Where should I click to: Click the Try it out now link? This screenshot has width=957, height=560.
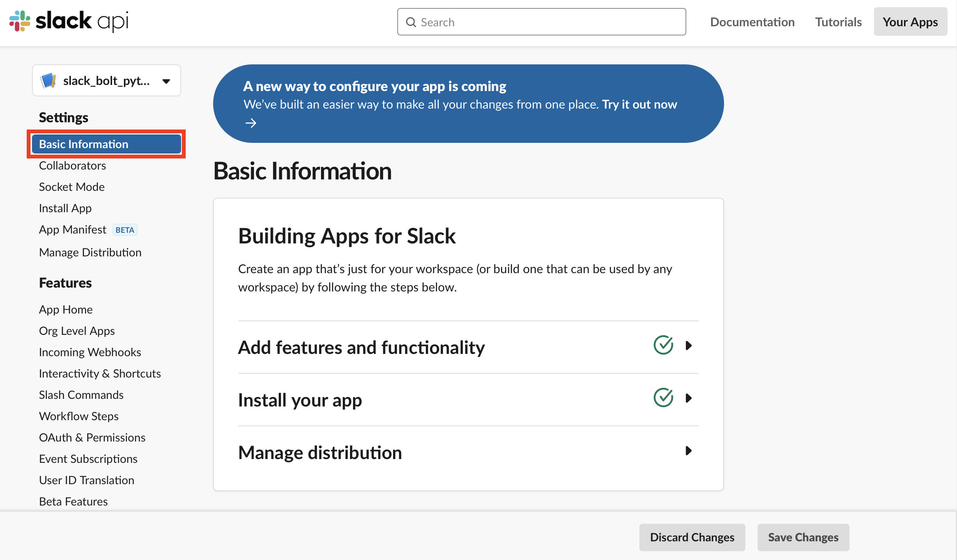tap(639, 104)
